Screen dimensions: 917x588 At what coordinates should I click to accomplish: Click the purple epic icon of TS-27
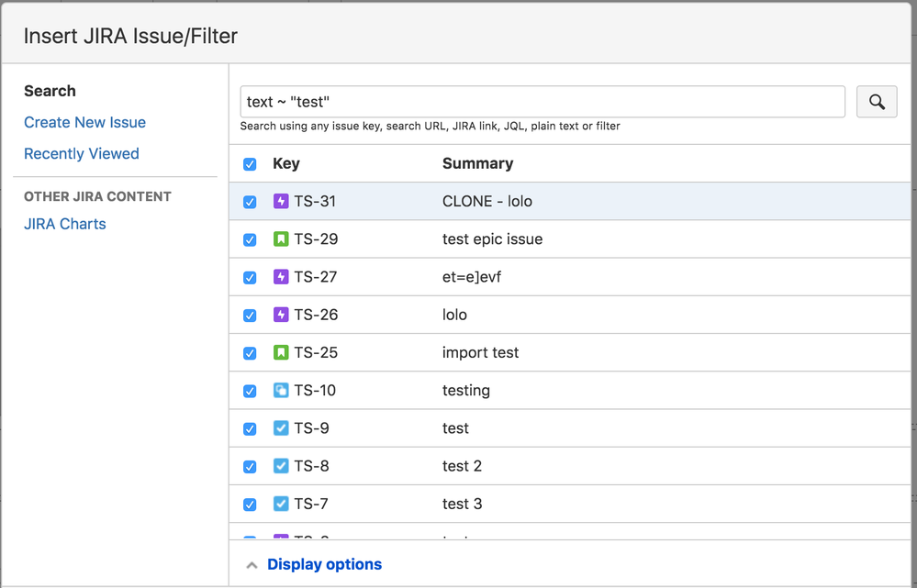coord(281,276)
